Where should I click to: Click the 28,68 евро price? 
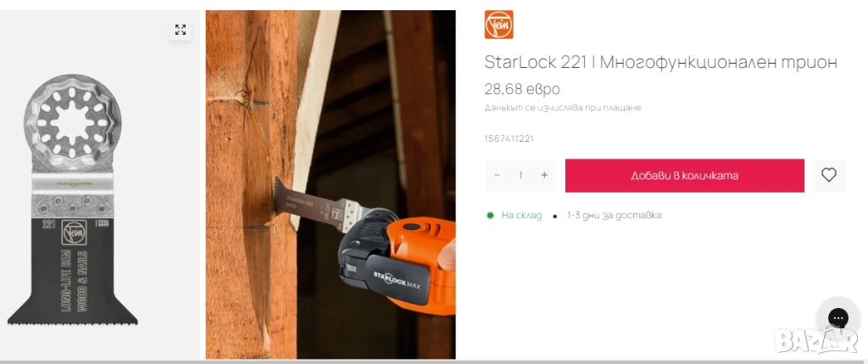coord(522,89)
